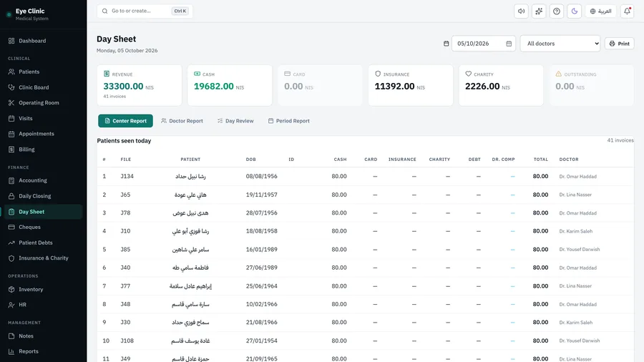
Task: Open the All doctors dropdown
Action: click(x=560, y=44)
